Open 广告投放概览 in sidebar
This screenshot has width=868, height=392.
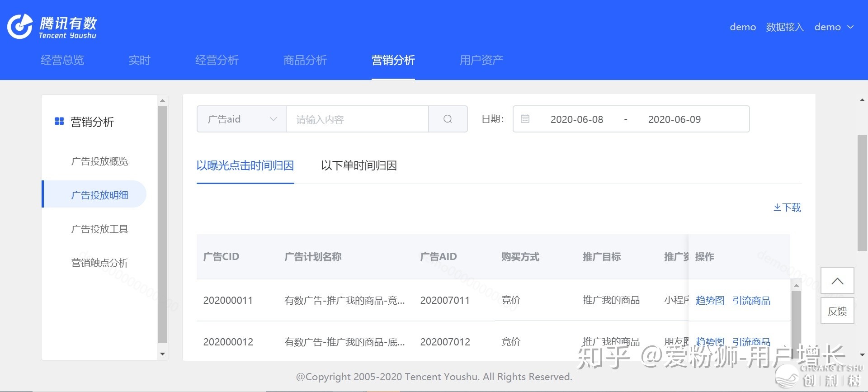click(x=99, y=161)
